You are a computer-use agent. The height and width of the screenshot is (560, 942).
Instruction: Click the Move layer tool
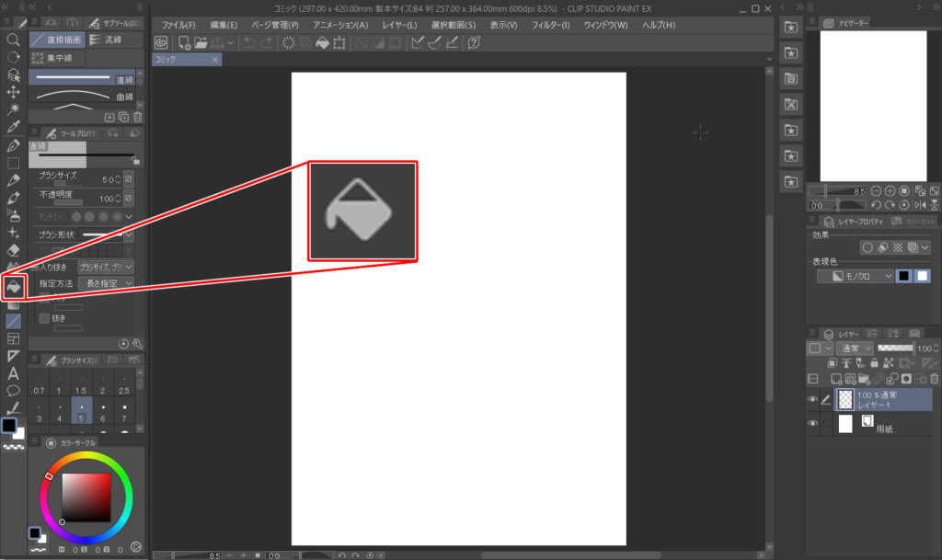(13, 92)
